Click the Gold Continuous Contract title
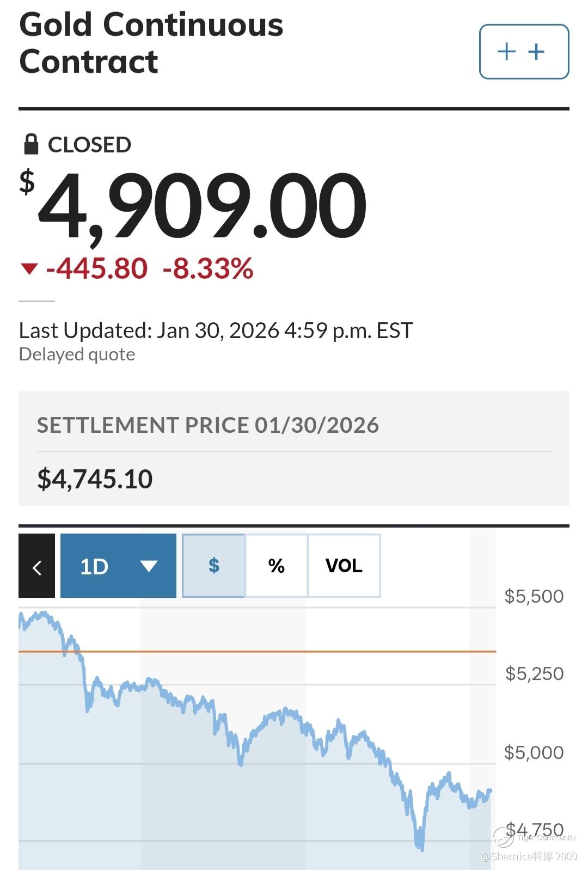The image size is (588, 870). click(x=151, y=42)
